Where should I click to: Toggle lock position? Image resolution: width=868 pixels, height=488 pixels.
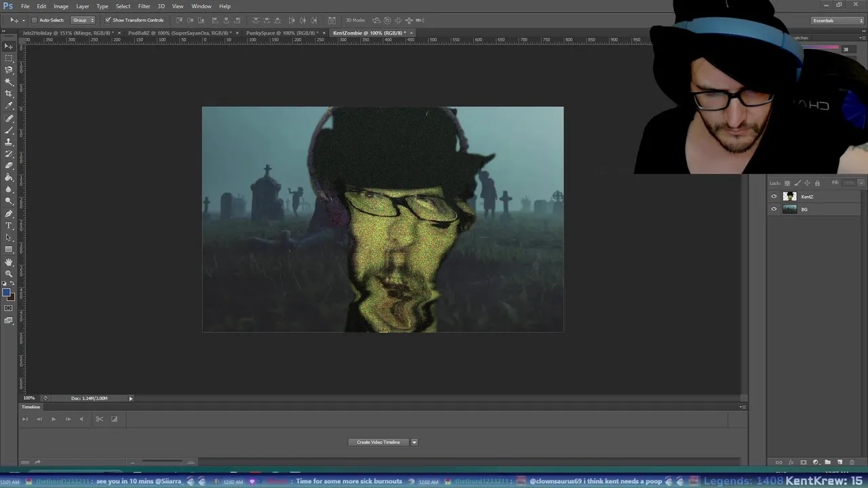point(807,183)
